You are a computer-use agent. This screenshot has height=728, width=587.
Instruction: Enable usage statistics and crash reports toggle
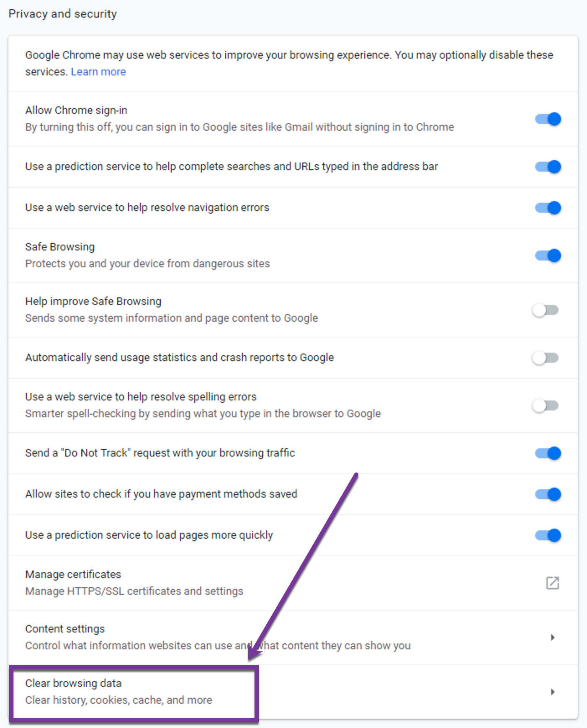pos(545,358)
